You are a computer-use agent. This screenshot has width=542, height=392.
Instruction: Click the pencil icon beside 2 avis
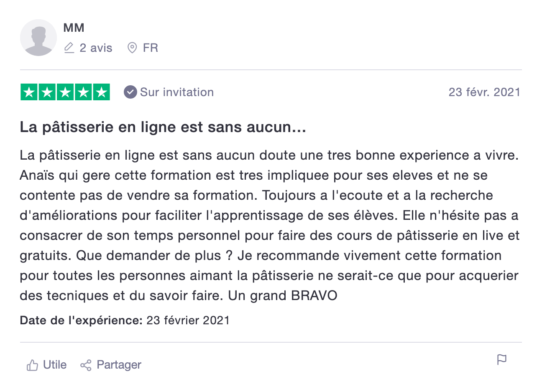[69, 48]
